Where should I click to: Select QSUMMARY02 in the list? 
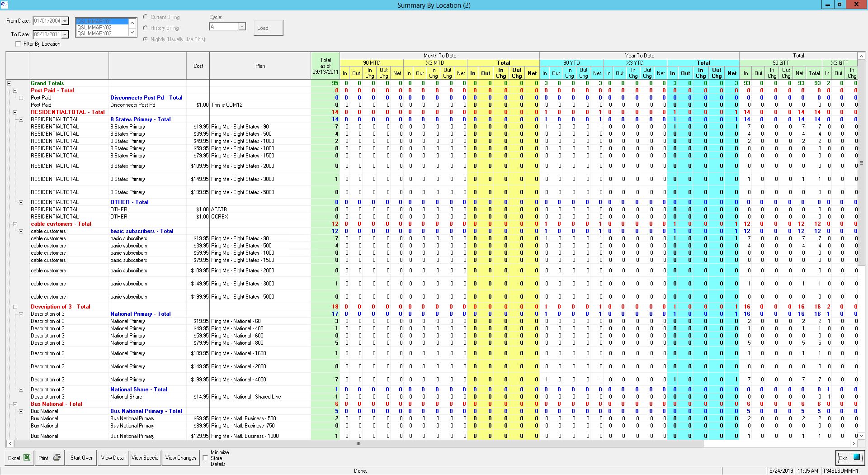[102, 28]
